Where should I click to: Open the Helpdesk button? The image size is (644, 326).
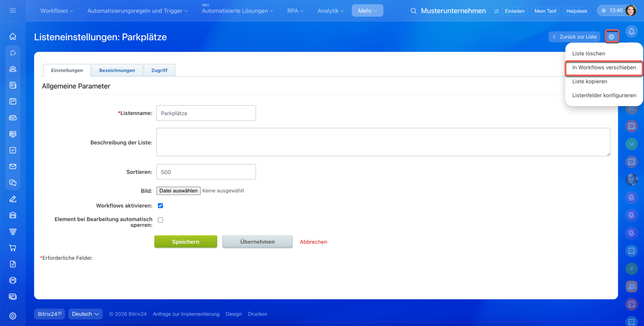pos(577,11)
